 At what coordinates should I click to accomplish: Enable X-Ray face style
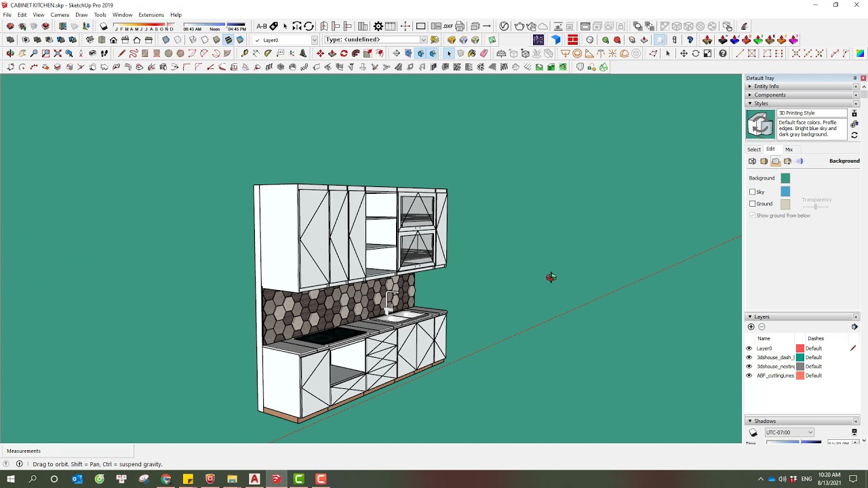[x=165, y=40]
